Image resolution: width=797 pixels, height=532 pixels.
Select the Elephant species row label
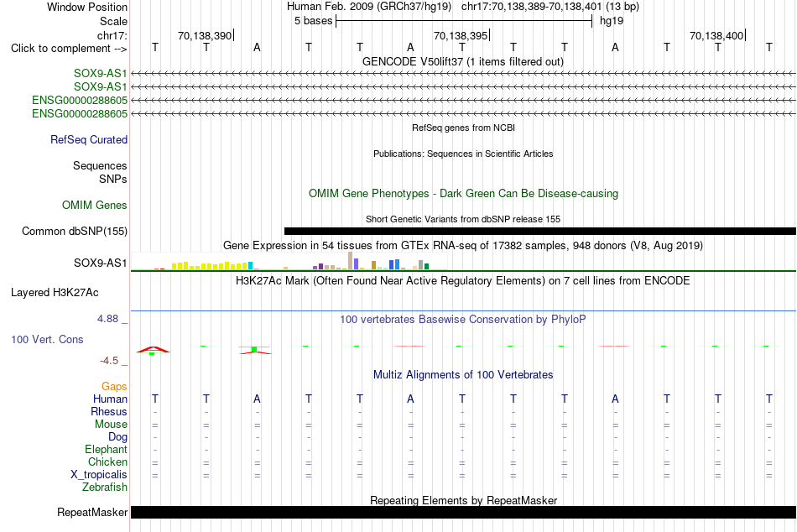[x=107, y=449]
